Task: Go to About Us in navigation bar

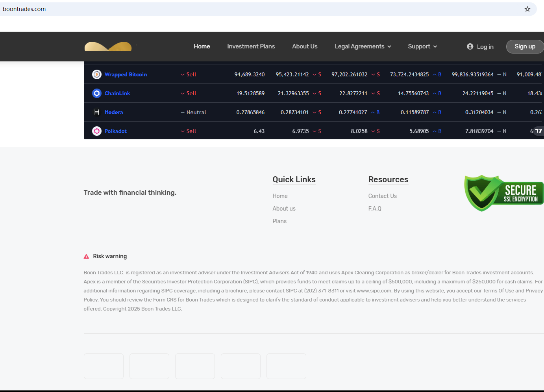Action: pos(305,46)
